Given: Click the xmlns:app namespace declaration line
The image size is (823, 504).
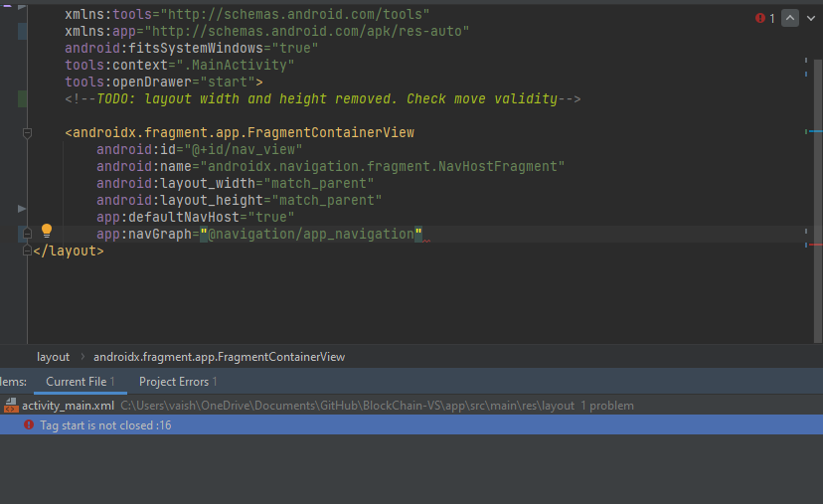Looking at the screenshot, I should (x=266, y=32).
